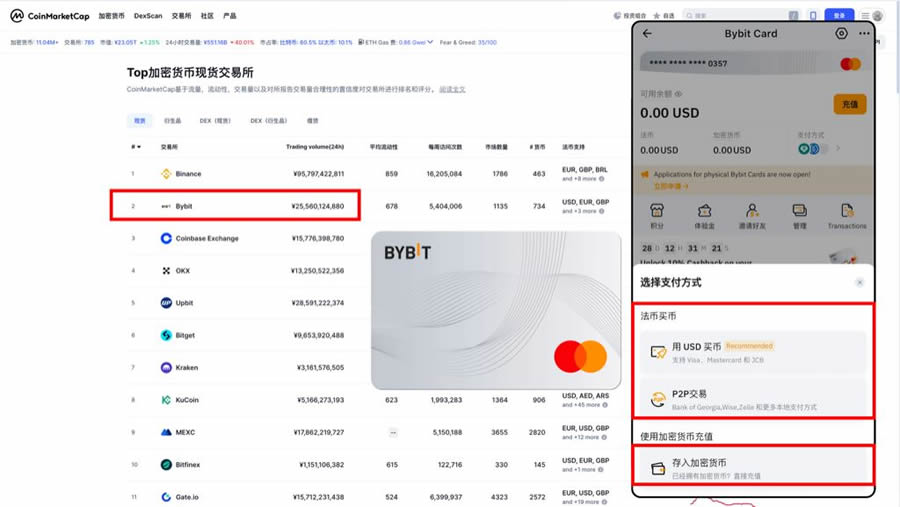Choose the P2P交易 payment option
This screenshot has height=507, width=900.
point(752,399)
